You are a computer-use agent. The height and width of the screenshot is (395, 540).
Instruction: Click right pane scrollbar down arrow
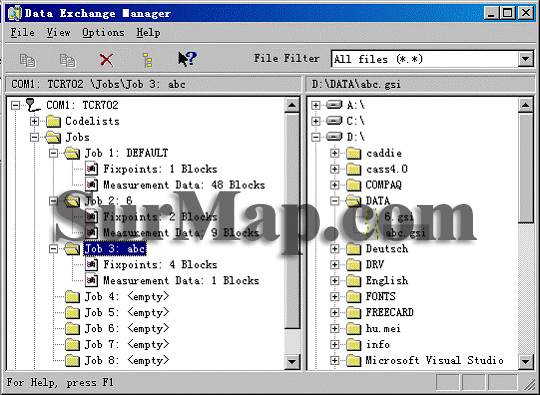[526, 361]
